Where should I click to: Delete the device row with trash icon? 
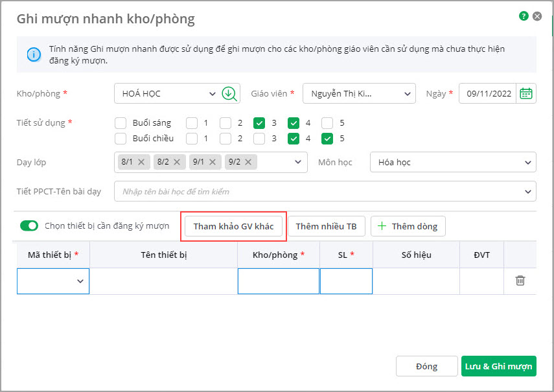coord(520,281)
